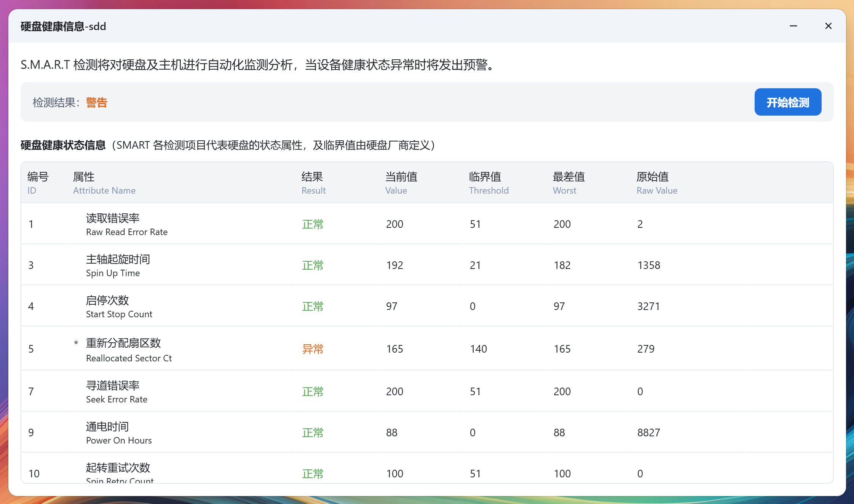Click the 警告 detection result text

(x=96, y=102)
